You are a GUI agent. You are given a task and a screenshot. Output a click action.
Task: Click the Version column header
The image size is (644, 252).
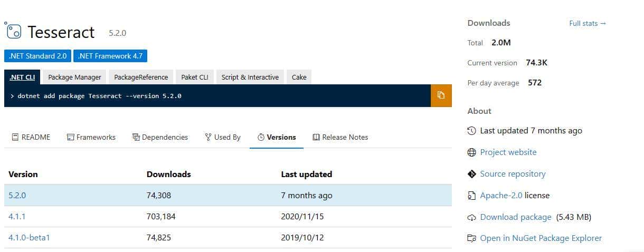pyautogui.click(x=23, y=174)
